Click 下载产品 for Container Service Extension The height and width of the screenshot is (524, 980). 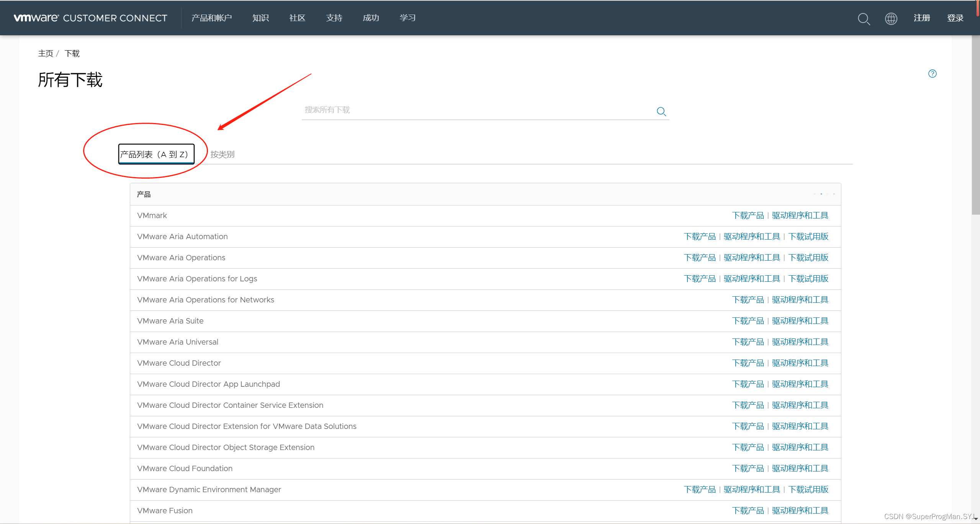748,405
